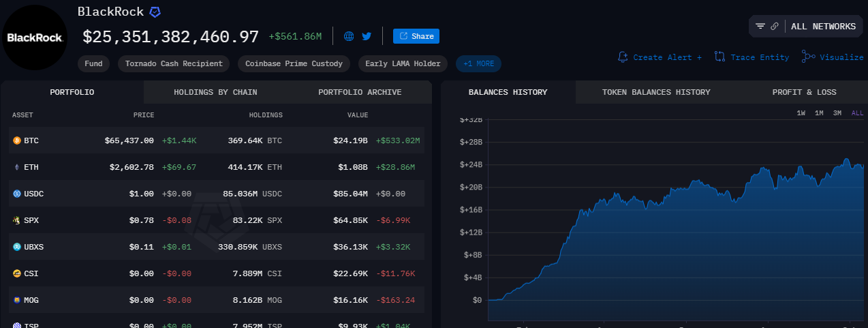Click Create Alert +
868x328 pixels.
point(667,57)
